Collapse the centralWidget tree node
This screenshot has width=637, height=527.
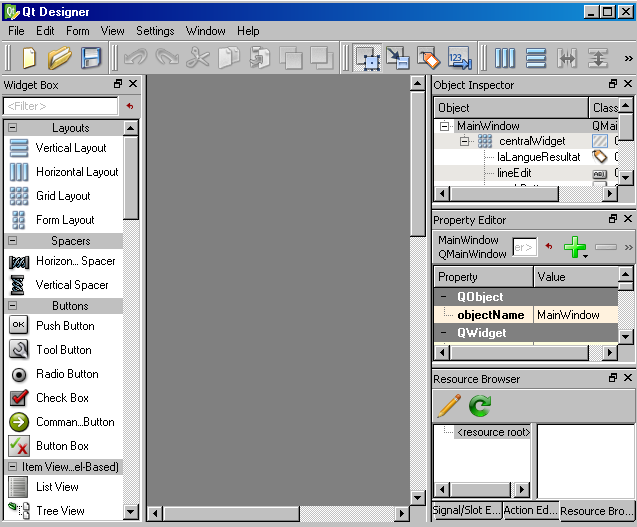pos(465,141)
